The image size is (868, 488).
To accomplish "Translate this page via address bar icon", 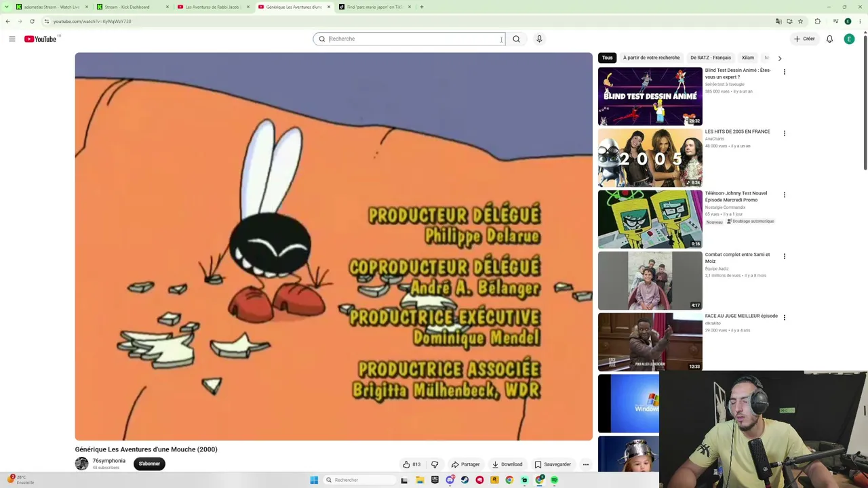I will (x=778, y=21).
